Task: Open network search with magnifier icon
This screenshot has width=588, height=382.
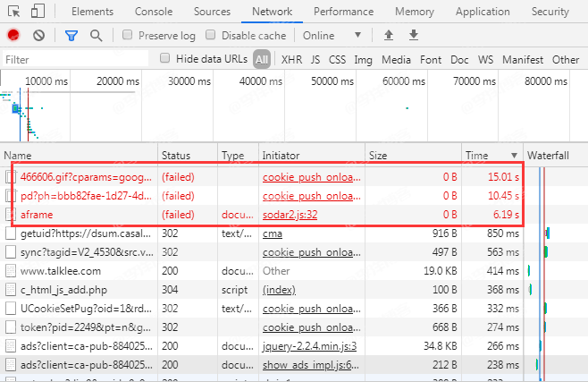Action: 96,36
